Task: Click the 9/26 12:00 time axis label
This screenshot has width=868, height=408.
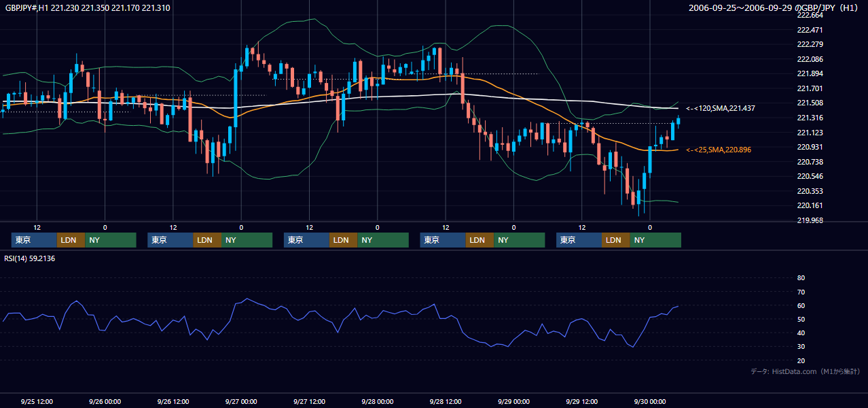Action: click(173, 401)
